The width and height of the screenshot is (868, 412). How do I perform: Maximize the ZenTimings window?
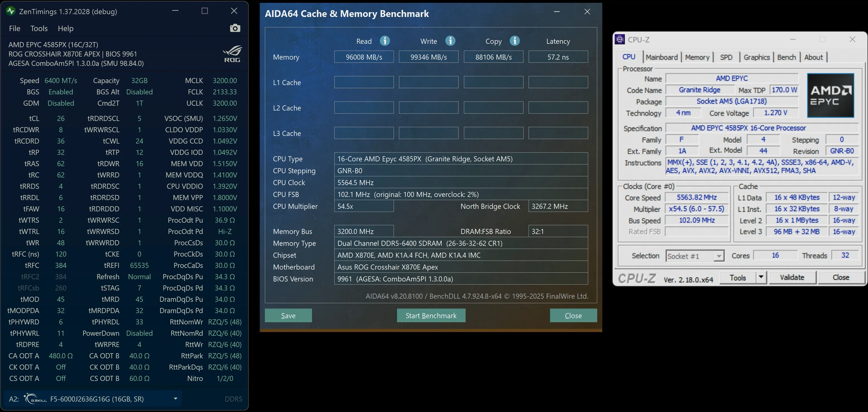pos(204,11)
